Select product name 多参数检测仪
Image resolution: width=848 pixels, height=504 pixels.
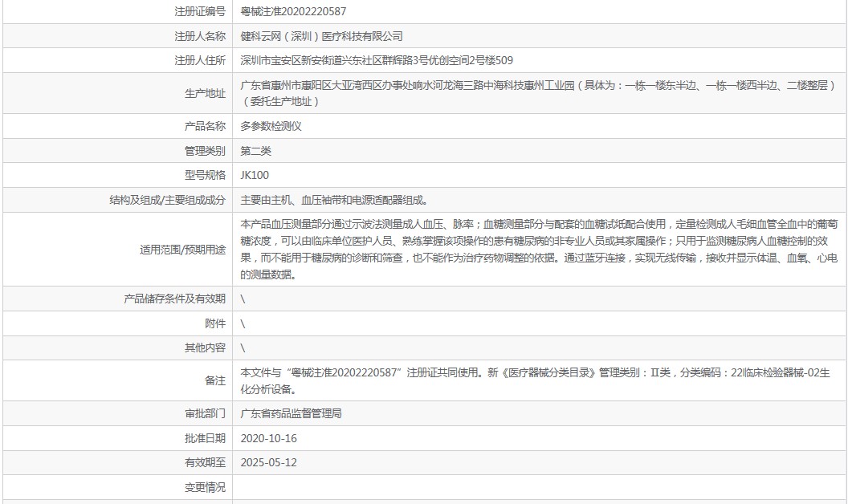271,126
